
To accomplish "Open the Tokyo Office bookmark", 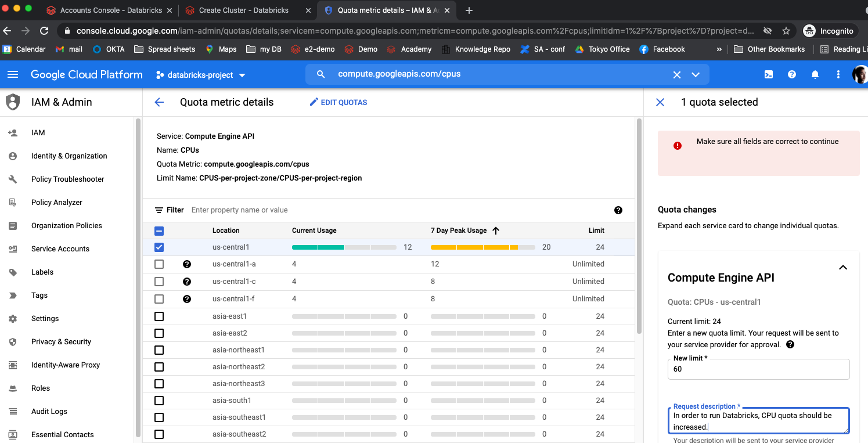I will pos(602,49).
